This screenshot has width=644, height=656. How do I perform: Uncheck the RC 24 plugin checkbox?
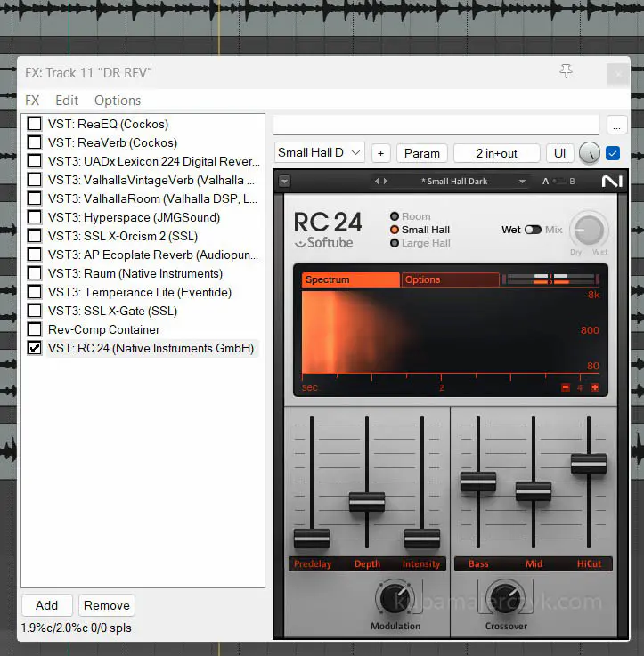[x=35, y=348]
